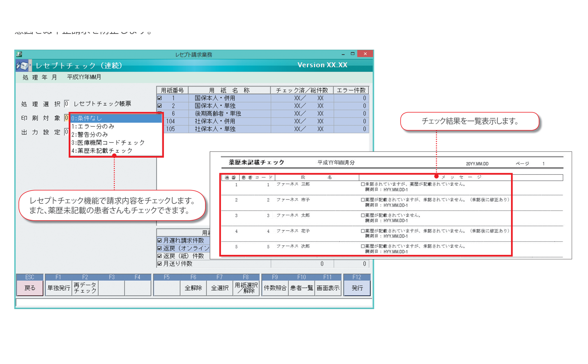Image resolution: width=588 pixels, height=364 pixels.
Task: Click the 単独発行 F1 button
Action: [58, 288]
